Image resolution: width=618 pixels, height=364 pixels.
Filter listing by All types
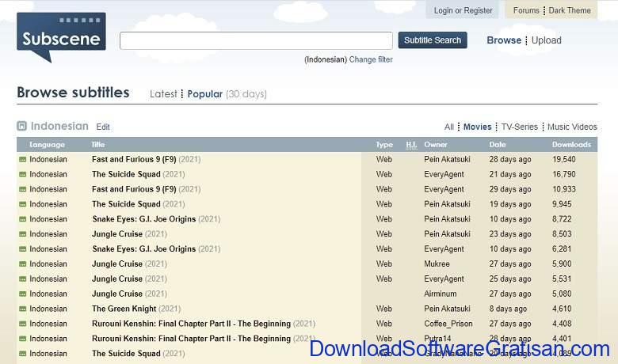tap(449, 127)
